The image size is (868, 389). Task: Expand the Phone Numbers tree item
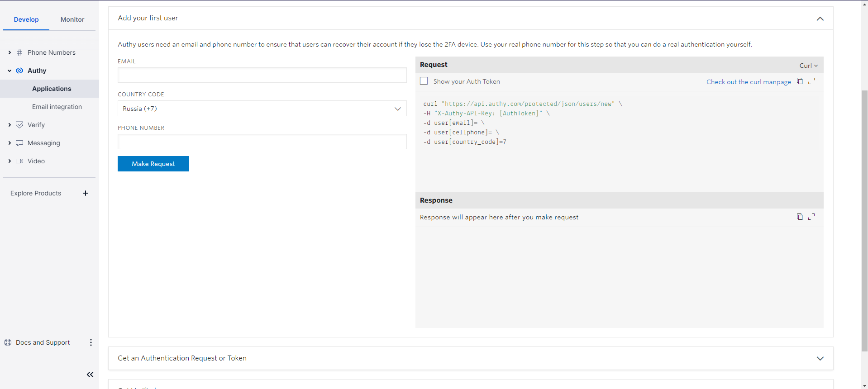(x=10, y=52)
